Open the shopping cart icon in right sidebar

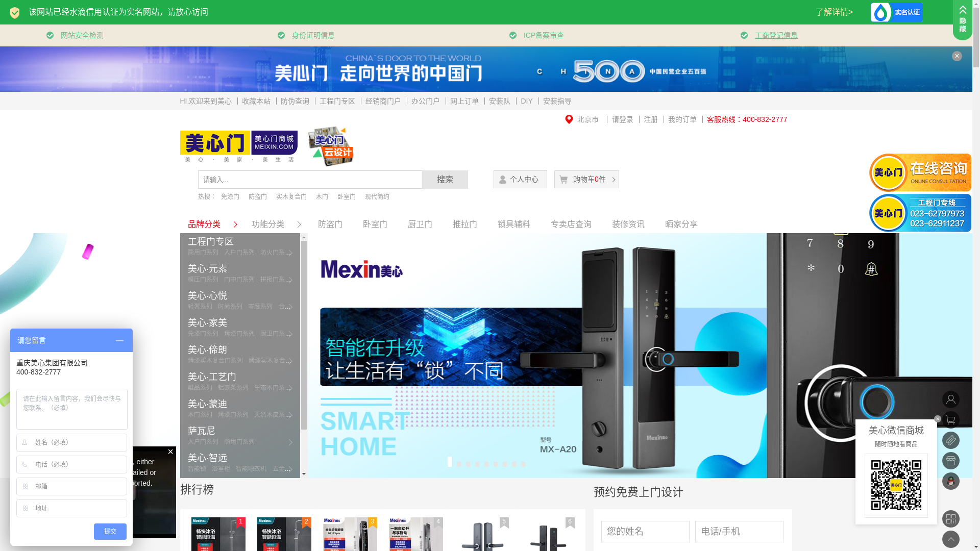950,420
